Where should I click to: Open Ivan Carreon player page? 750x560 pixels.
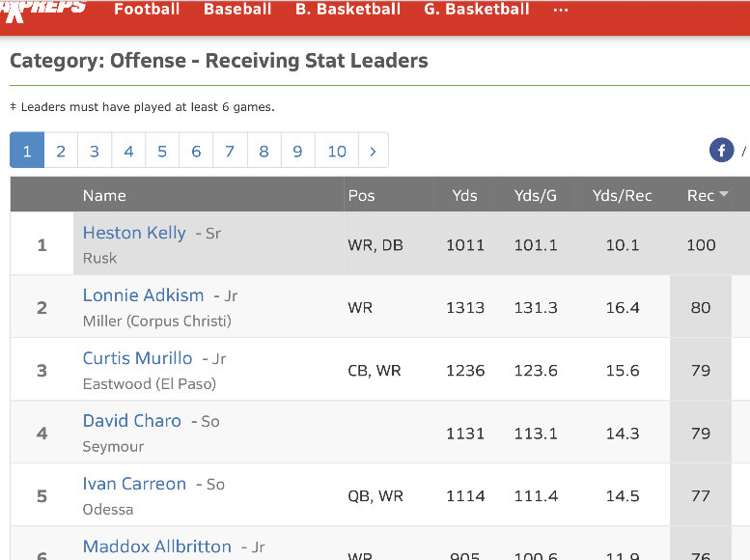[x=134, y=484]
